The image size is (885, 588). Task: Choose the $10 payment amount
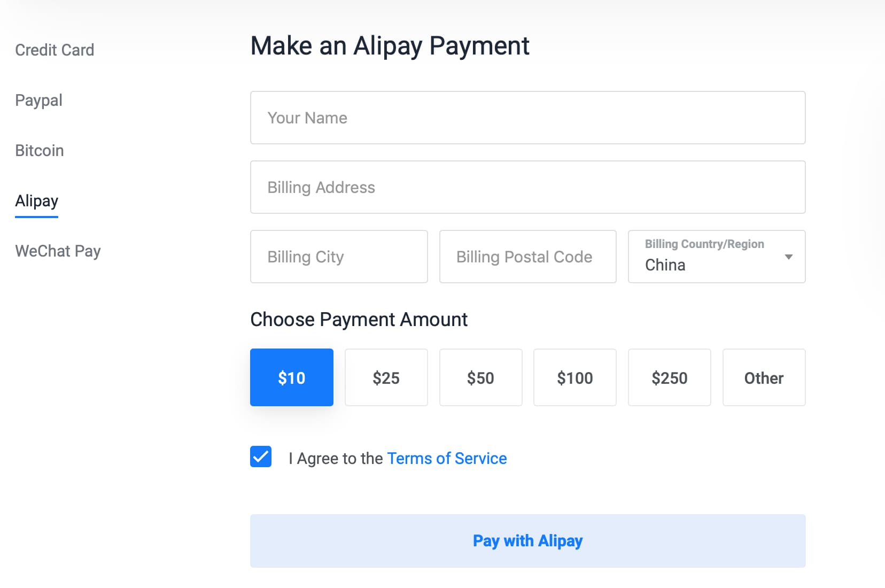(x=292, y=377)
